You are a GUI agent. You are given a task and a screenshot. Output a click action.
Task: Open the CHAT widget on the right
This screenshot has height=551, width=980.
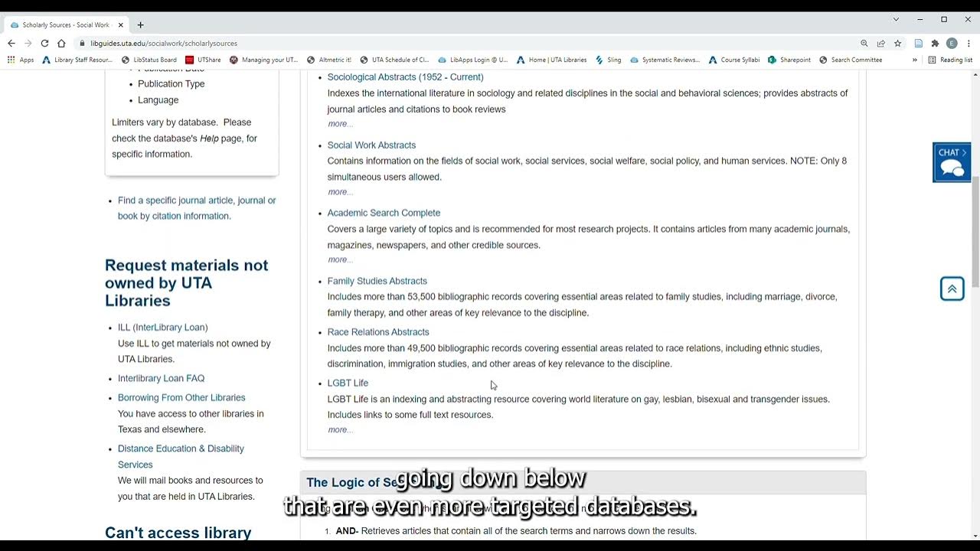point(952,162)
